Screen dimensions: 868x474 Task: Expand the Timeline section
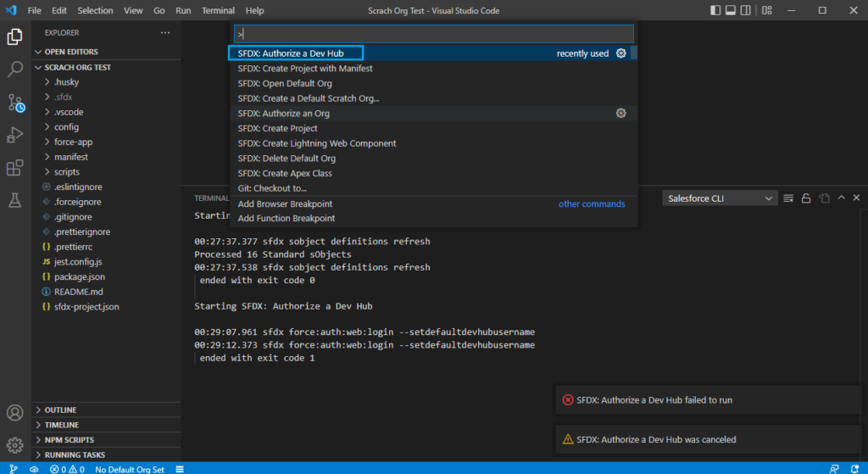(106, 425)
